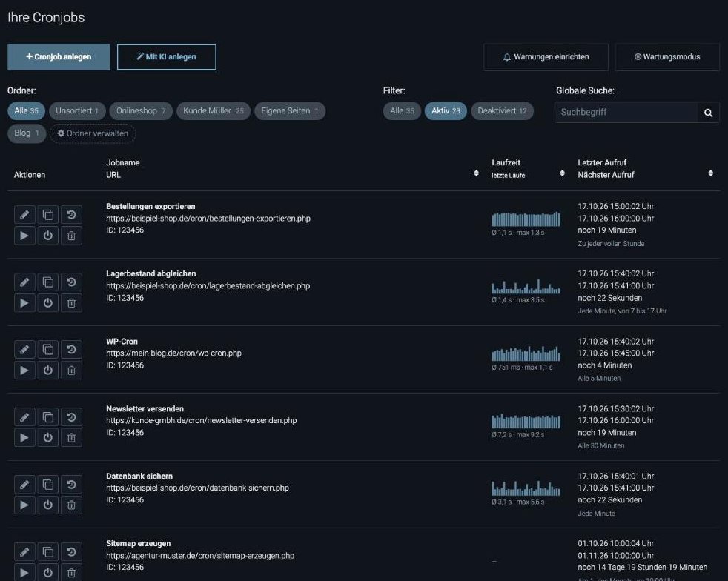Select Eigene Seiten folder
The width and height of the screenshot is (728, 581).
290,111
